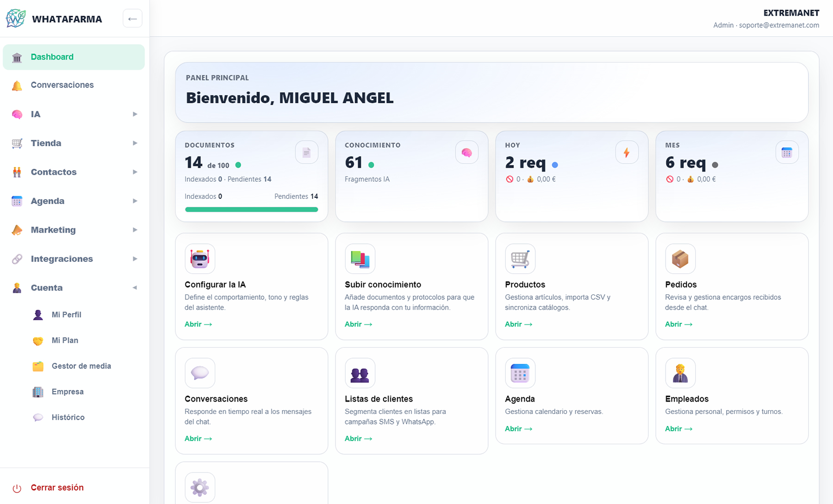Open Gestor de media from the sidebar
Image resolution: width=833 pixels, height=504 pixels.
(x=81, y=366)
